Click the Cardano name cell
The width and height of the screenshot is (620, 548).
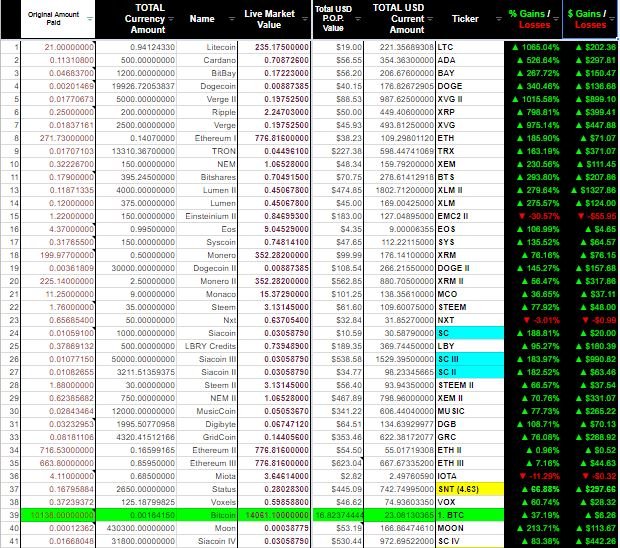pyautogui.click(x=207, y=60)
